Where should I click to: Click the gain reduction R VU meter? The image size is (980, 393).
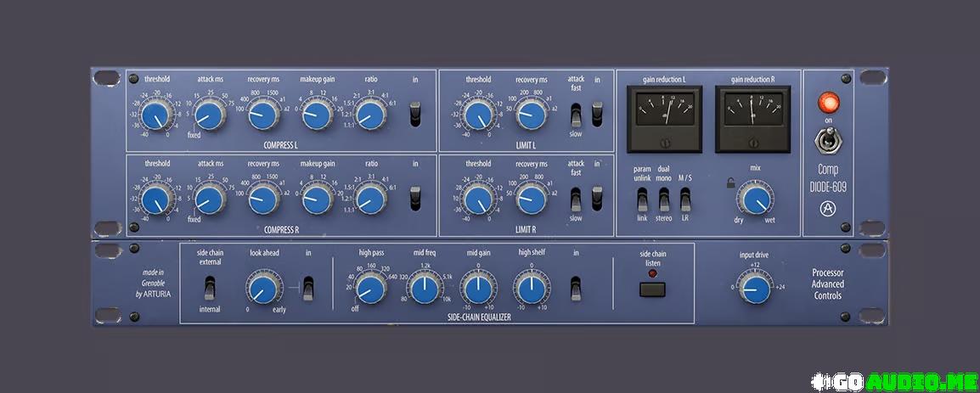click(x=752, y=120)
